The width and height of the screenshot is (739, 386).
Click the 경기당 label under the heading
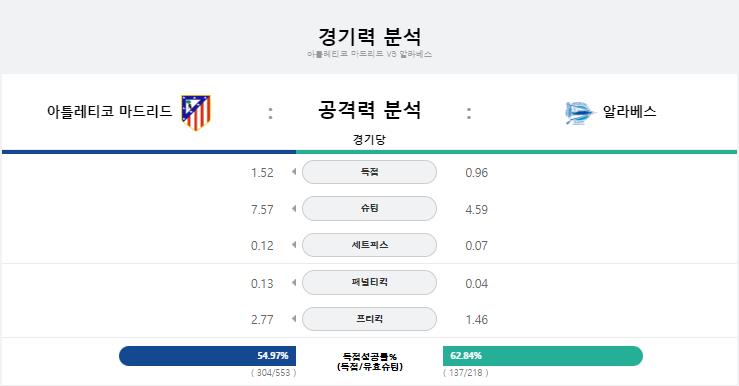click(x=369, y=140)
